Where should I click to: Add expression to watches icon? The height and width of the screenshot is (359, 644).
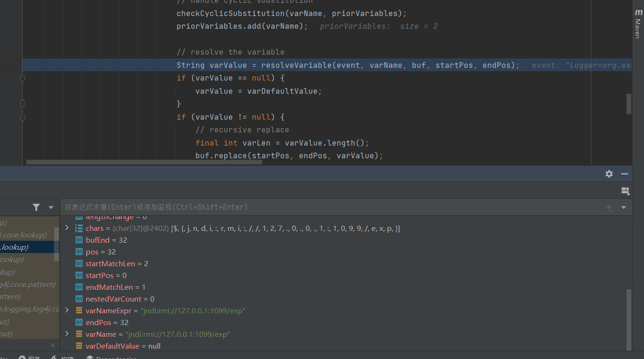(609, 207)
